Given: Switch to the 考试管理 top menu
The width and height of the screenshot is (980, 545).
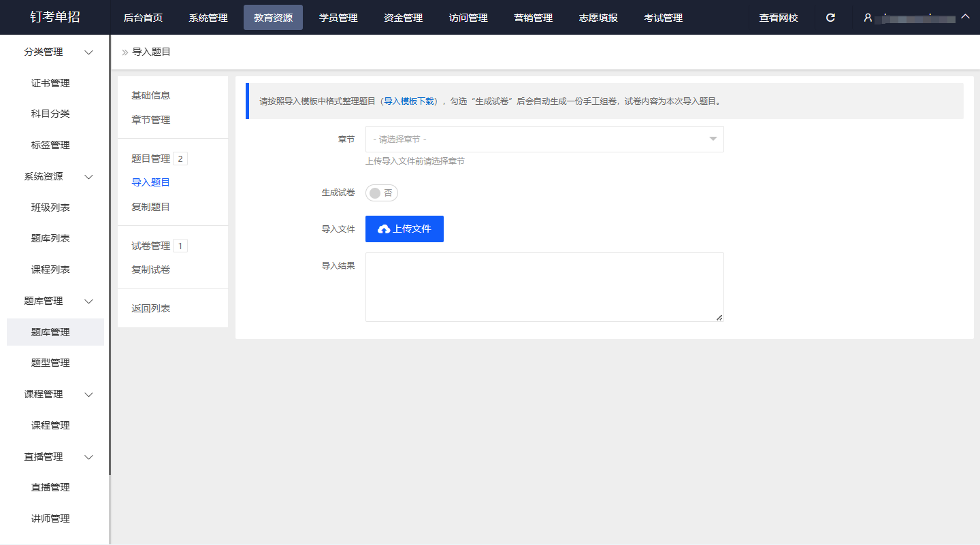Looking at the screenshot, I should pyautogui.click(x=663, y=18).
